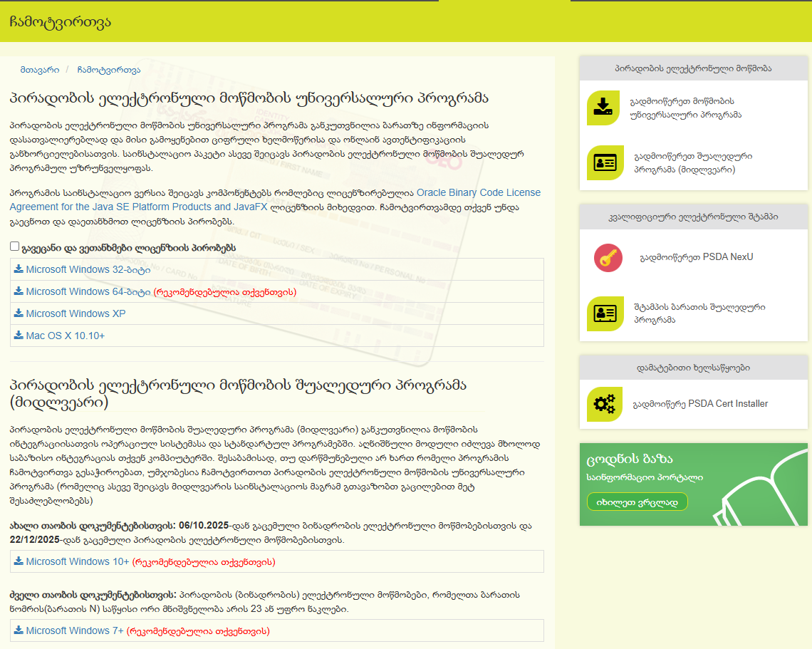Download middleware for Microsoft Windows 10+
The image size is (812, 649).
click(x=77, y=561)
